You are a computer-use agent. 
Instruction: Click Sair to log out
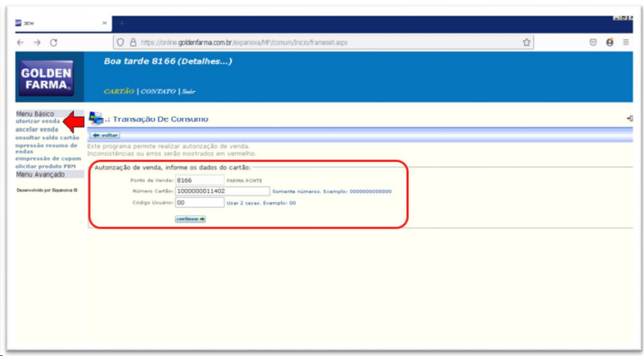click(188, 92)
